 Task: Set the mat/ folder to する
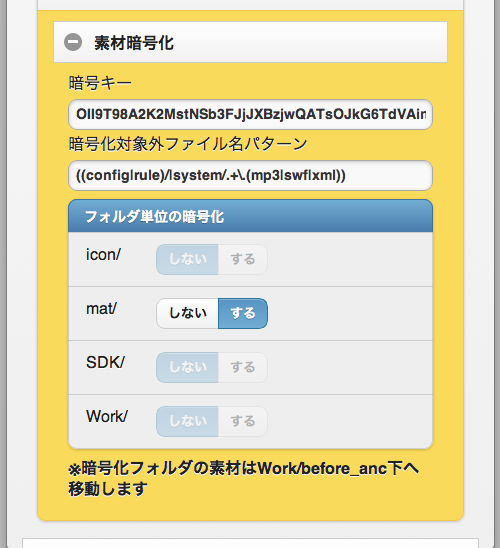(243, 313)
